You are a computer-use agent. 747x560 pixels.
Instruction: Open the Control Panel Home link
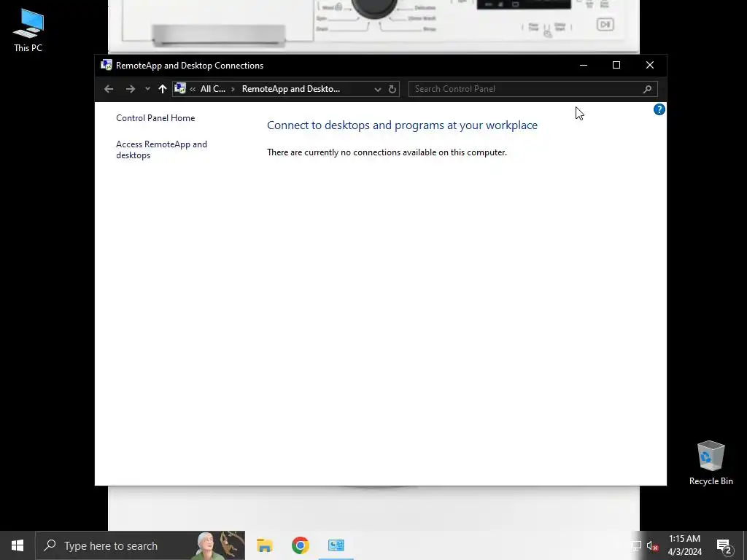point(155,118)
